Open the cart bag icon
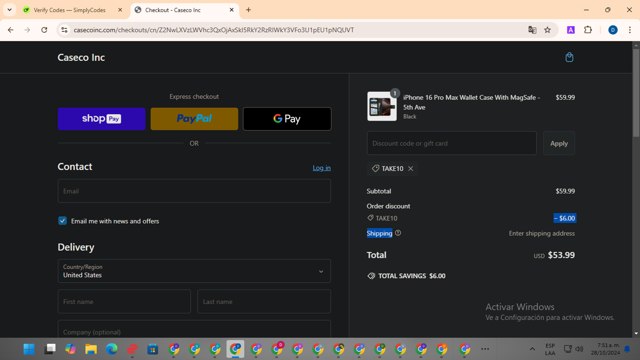Viewport: 640px width, 360px height. 569,58
